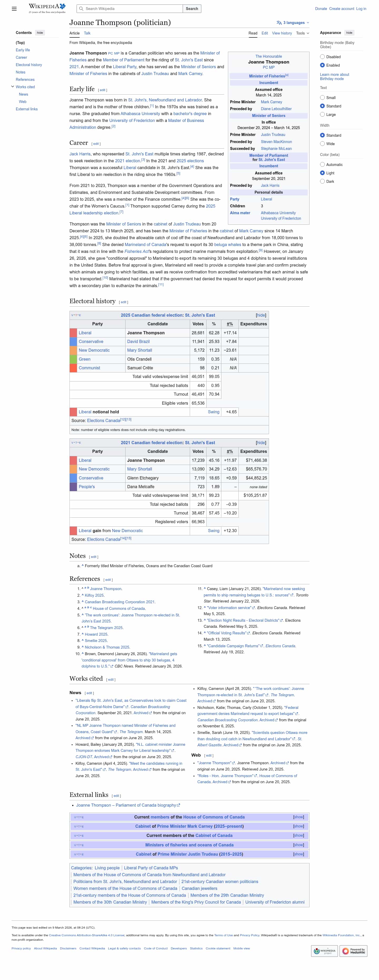Open the hamburger main menu icon

[x=14, y=9]
